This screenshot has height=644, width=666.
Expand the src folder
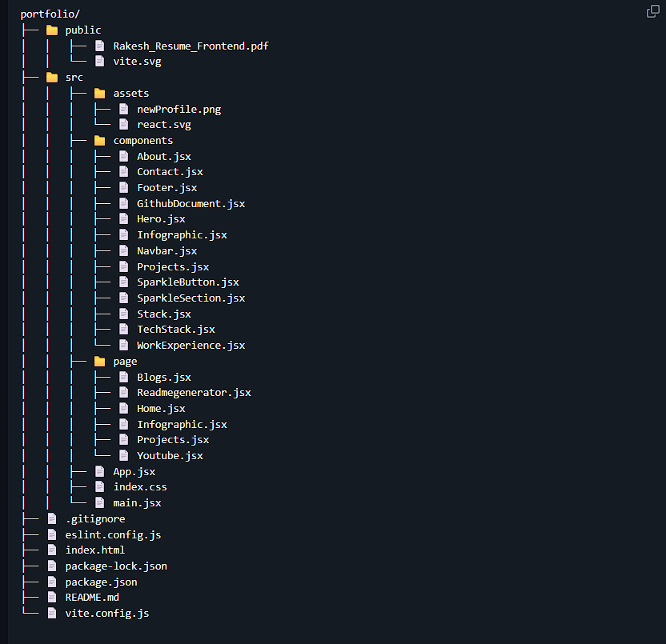click(74, 77)
